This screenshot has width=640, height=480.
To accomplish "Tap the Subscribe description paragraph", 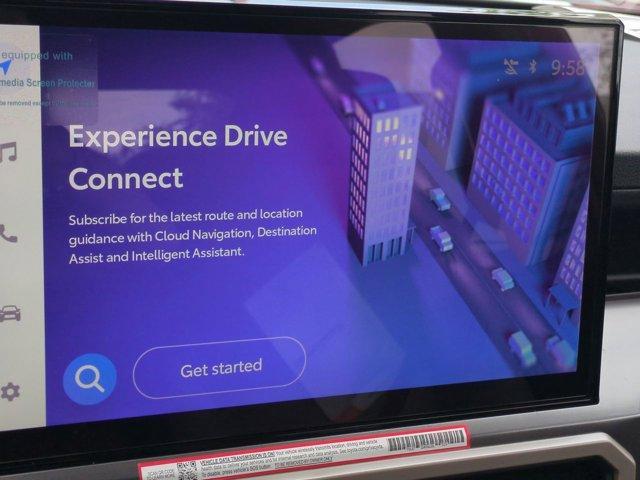I will (193, 237).
